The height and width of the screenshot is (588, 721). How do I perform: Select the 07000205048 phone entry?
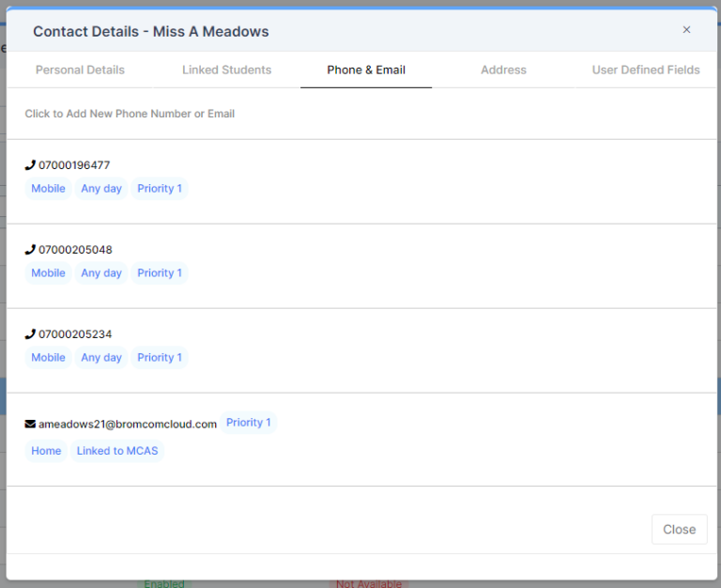[75, 250]
